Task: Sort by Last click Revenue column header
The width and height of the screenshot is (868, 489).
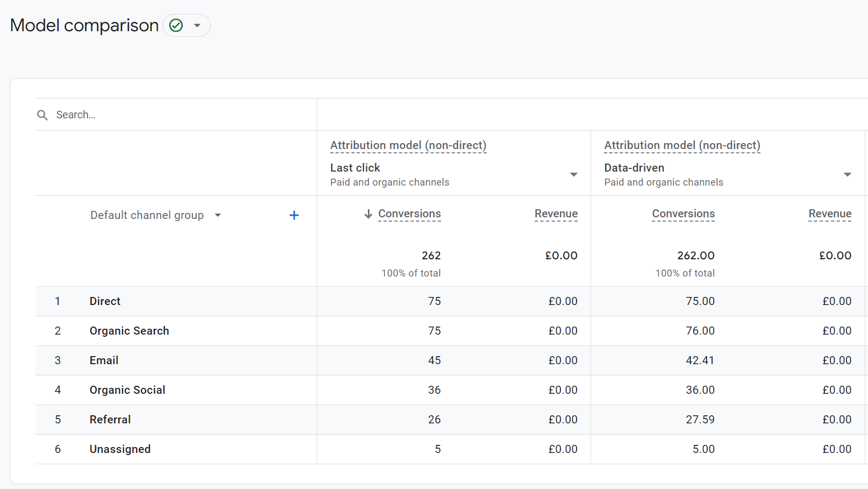Action: (x=556, y=214)
